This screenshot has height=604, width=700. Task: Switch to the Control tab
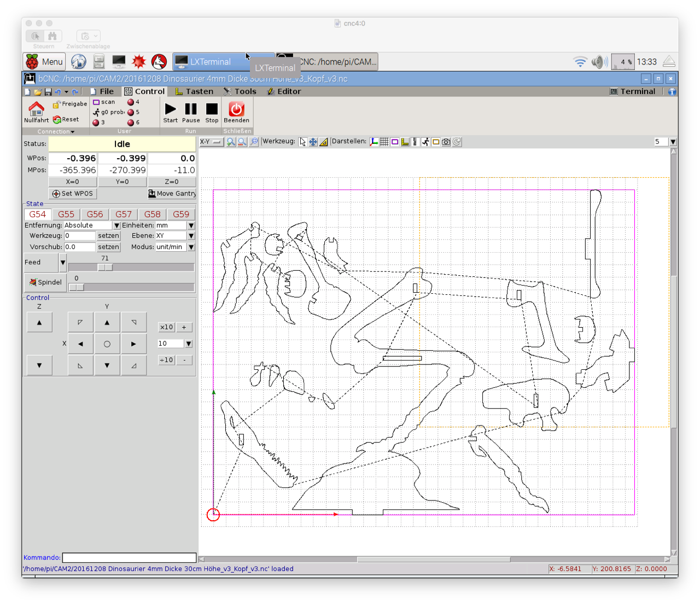pyautogui.click(x=144, y=91)
